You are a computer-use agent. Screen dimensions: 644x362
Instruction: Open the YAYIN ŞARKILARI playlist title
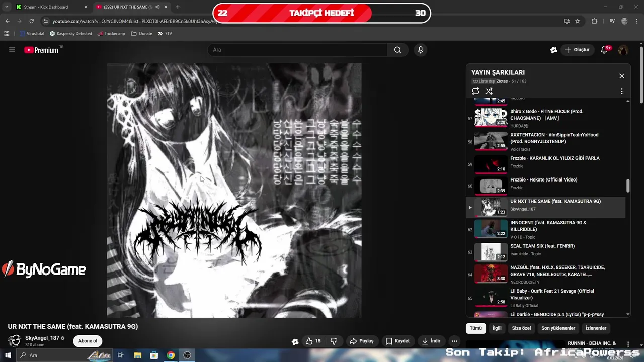point(498,72)
